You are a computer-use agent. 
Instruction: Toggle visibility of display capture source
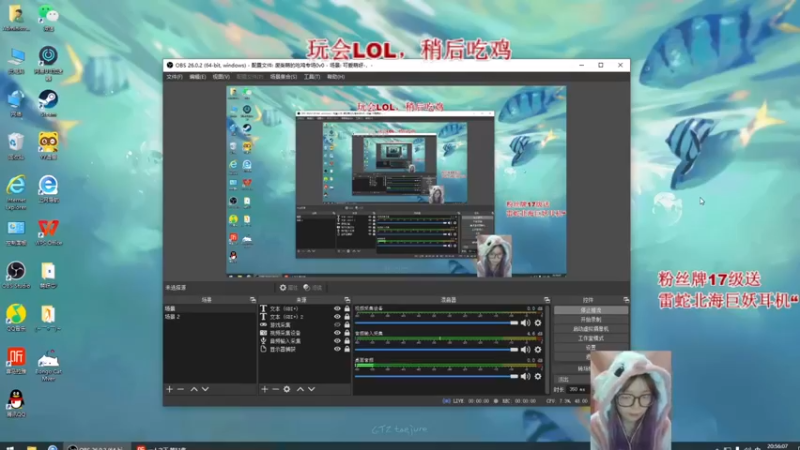click(337, 349)
